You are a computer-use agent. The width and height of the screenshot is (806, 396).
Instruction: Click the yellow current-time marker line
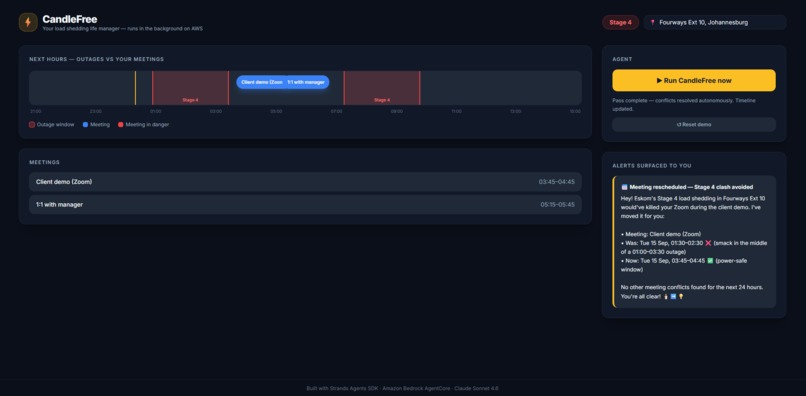pos(135,88)
